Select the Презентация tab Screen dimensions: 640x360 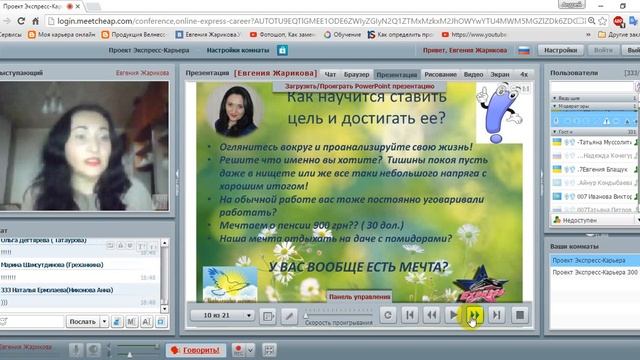tap(397, 74)
